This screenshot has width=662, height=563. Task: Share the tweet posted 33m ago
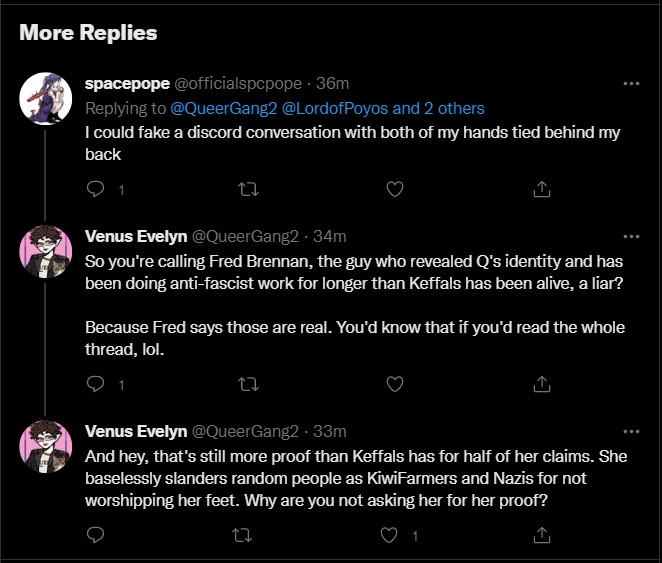(541, 535)
